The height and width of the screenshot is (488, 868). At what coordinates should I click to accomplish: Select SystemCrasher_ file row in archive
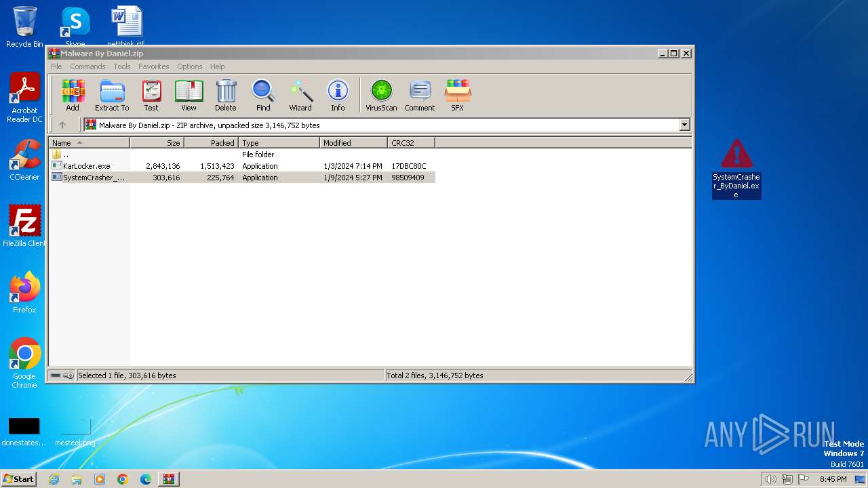[242, 178]
